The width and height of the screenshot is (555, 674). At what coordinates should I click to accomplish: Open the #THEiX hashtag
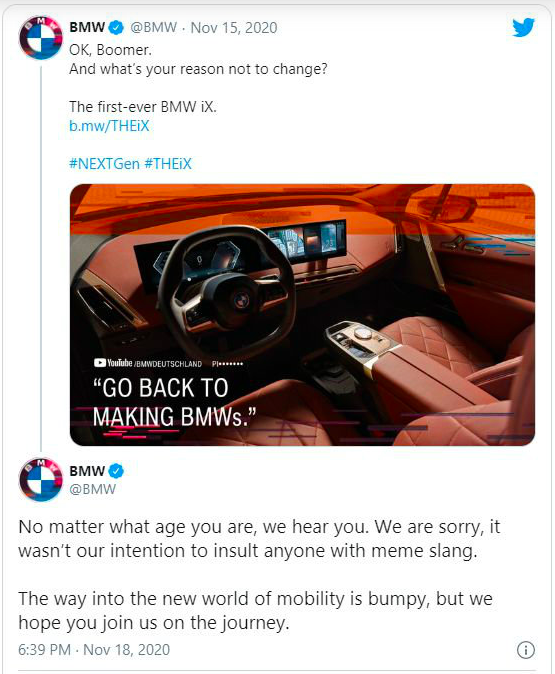[168, 164]
